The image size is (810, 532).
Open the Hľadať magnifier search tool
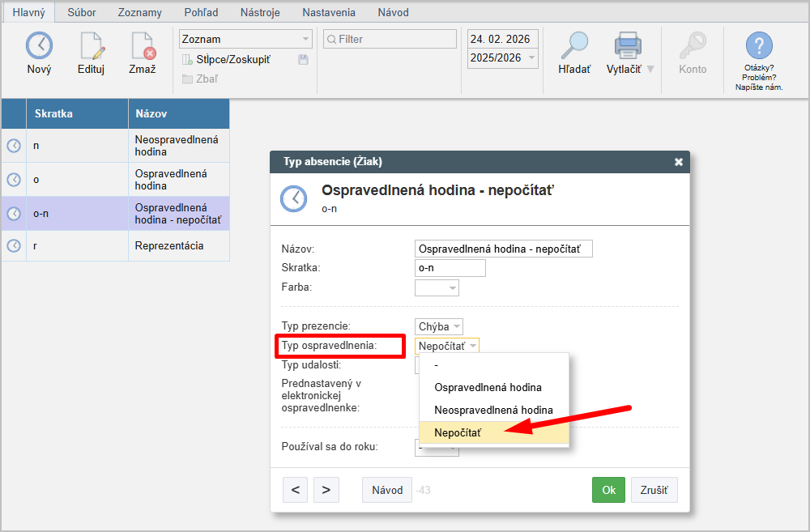[x=574, y=46]
